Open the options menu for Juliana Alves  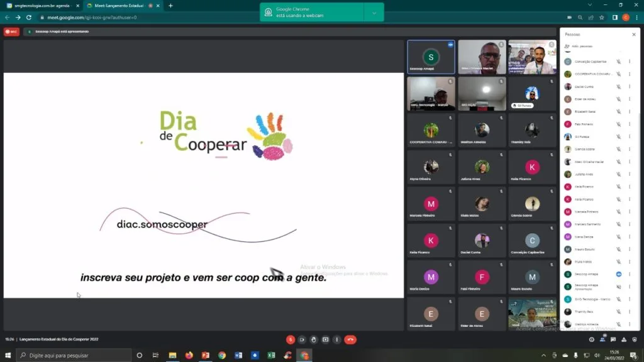click(x=630, y=174)
